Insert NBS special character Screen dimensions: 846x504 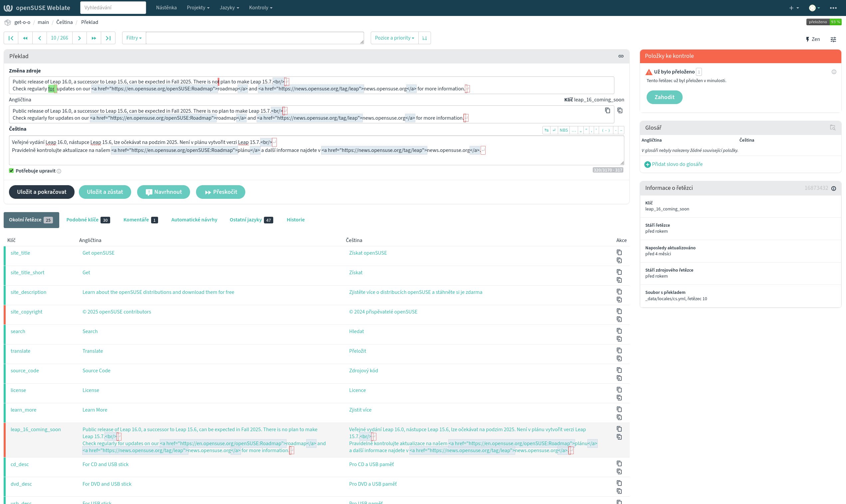click(x=563, y=130)
